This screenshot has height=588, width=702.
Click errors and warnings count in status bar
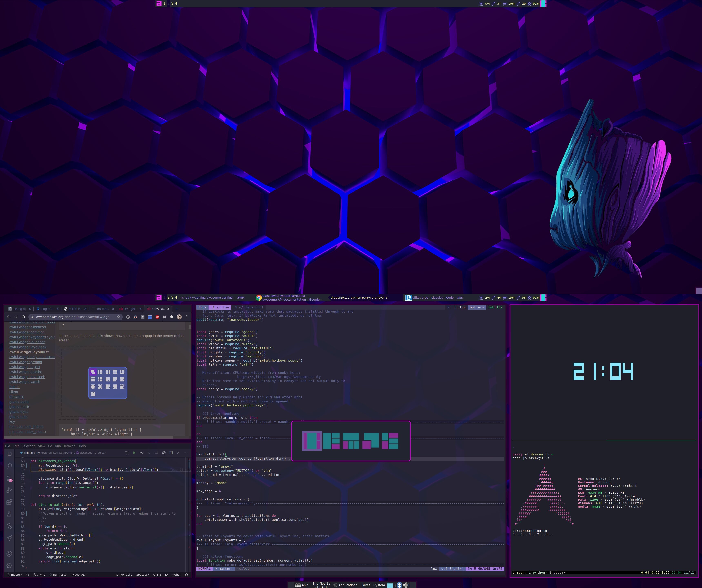tap(39, 575)
